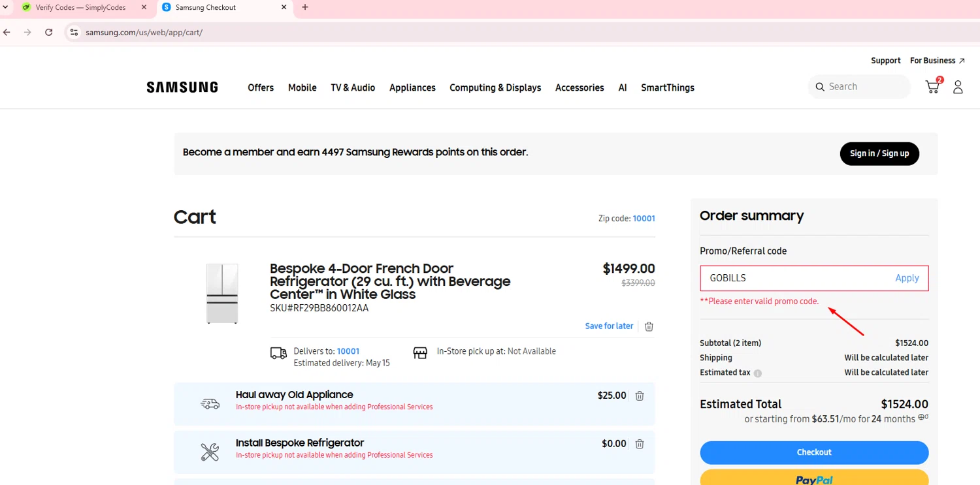Click the browser forward arrow
The image size is (980, 485).
(27, 32)
